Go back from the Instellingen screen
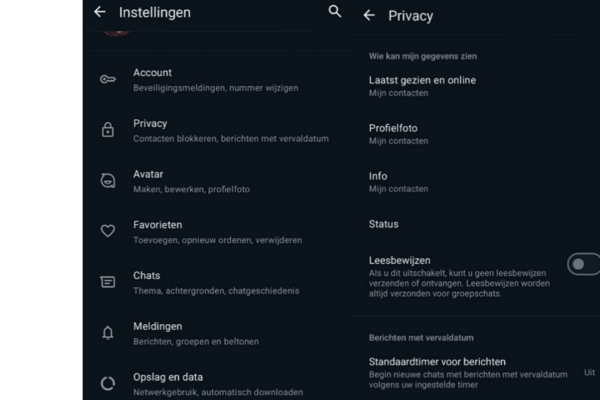 click(99, 13)
